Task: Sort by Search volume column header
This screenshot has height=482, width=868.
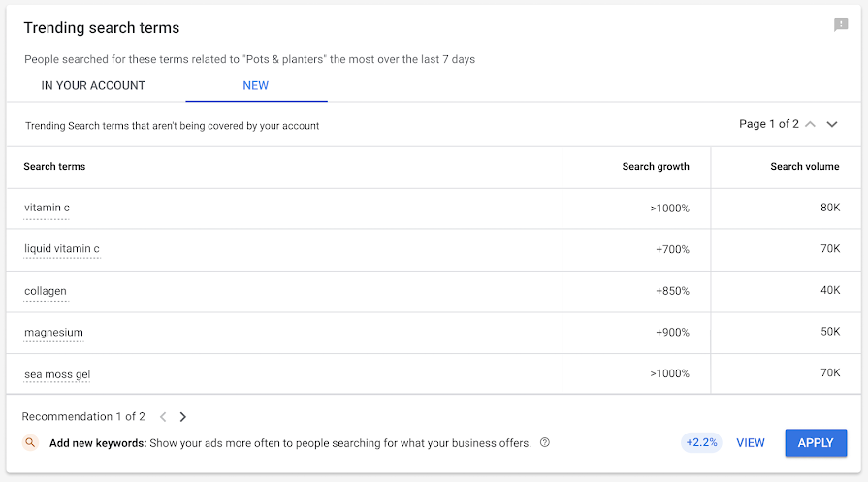Action: click(805, 167)
